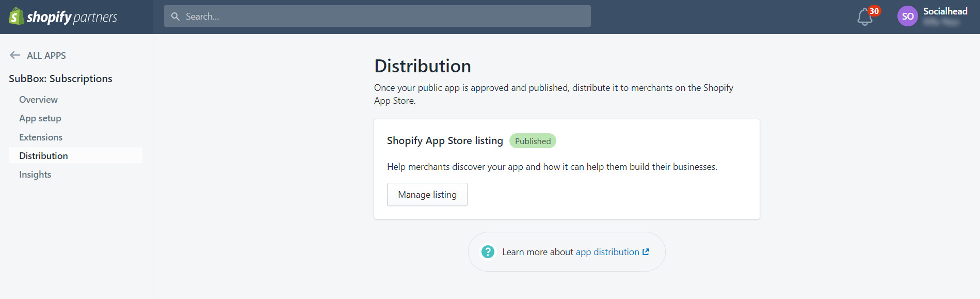Open Extensions in the sidebar

(41, 137)
